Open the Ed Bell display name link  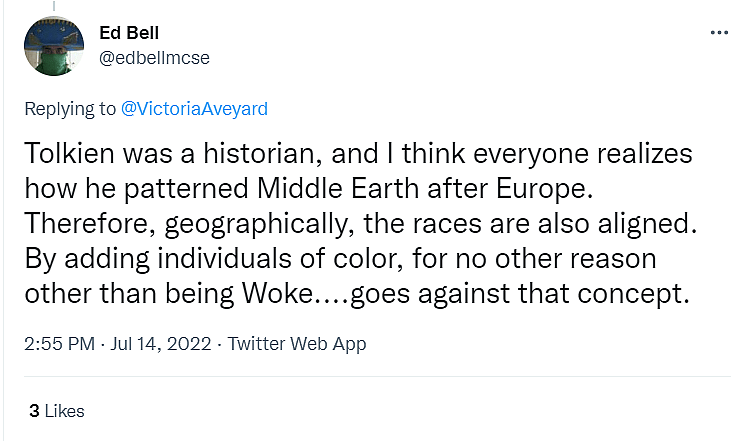click(x=127, y=34)
